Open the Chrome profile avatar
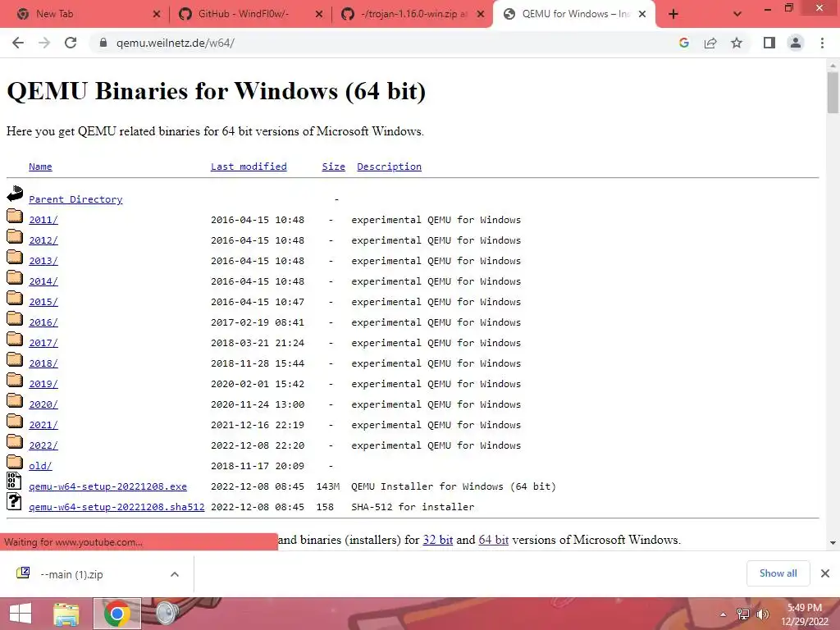Viewport: 840px width, 630px height. coord(796,43)
